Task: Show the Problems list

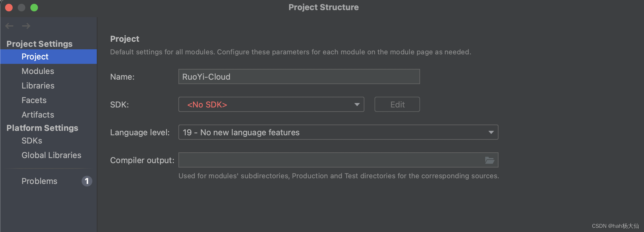Action: pos(39,181)
